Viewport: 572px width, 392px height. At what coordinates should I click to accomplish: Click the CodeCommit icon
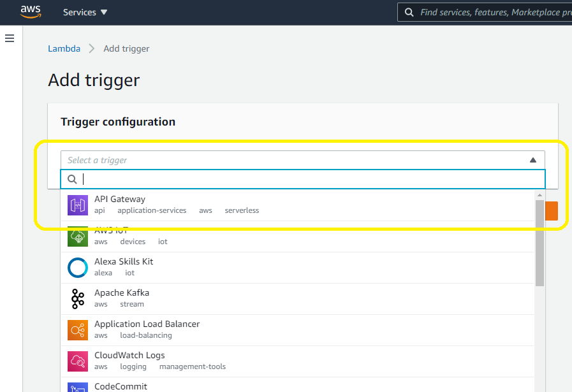[x=78, y=388]
